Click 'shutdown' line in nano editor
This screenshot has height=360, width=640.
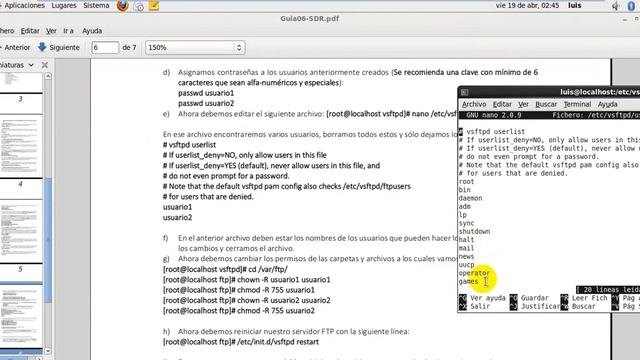click(x=474, y=231)
